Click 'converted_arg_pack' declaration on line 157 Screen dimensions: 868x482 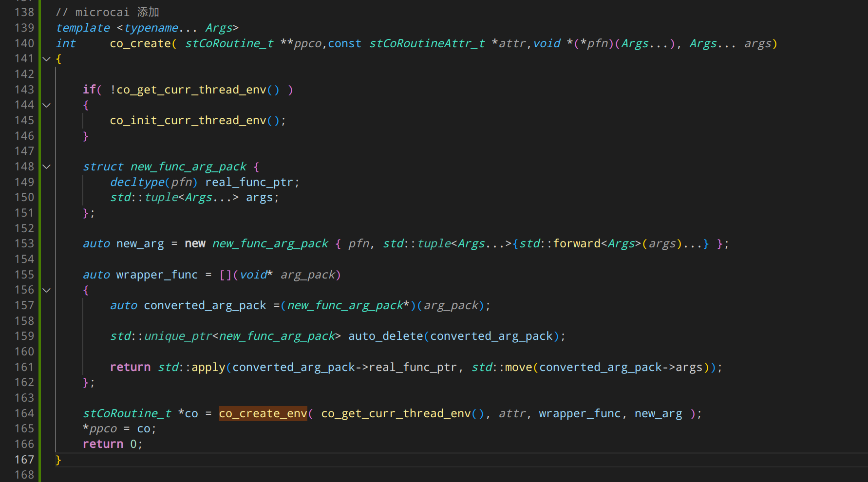205,305
